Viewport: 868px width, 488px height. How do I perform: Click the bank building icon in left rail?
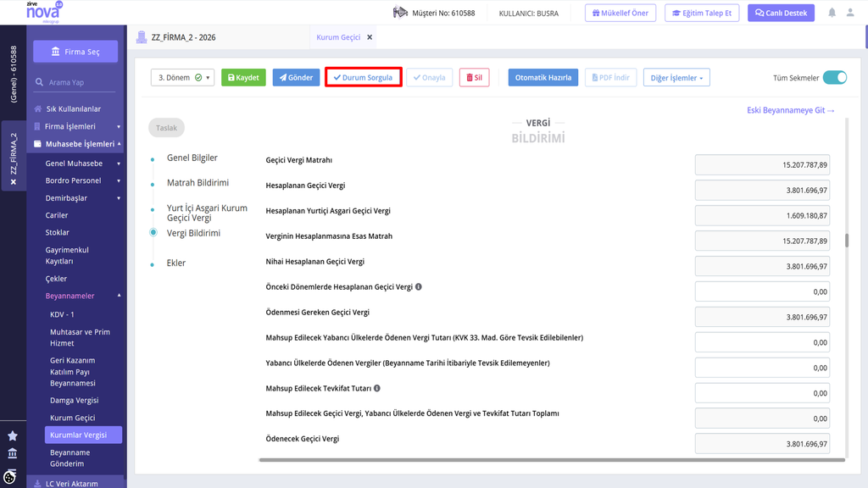pos(13,454)
